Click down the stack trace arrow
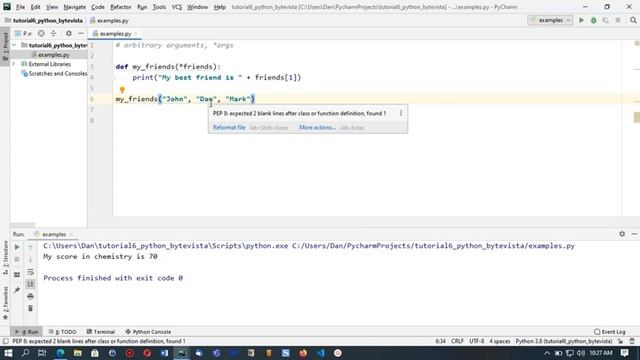Viewport: 640px width, 360px height. click(30, 260)
